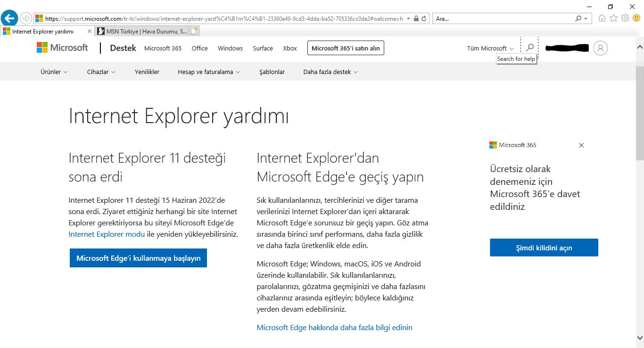This screenshot has height=348, width=644.
Task: Expand the Ürünler menu
Action: [54, 72]
